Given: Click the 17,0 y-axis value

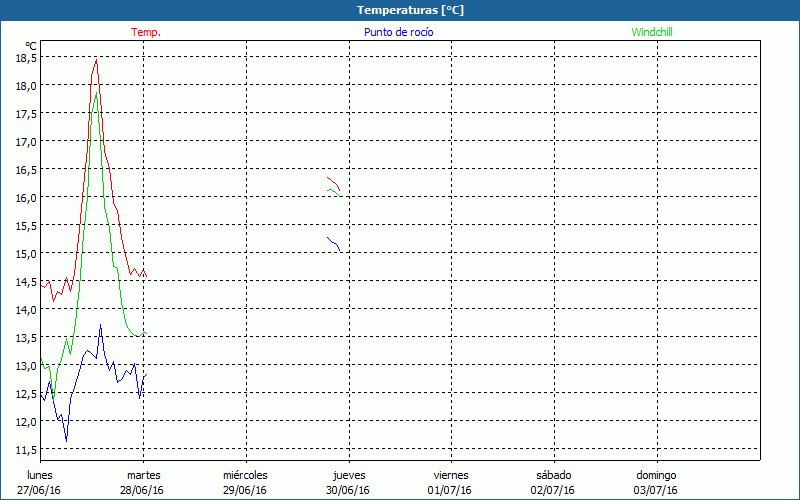Looking at the screenshot, I should click(x=26, y=142).
